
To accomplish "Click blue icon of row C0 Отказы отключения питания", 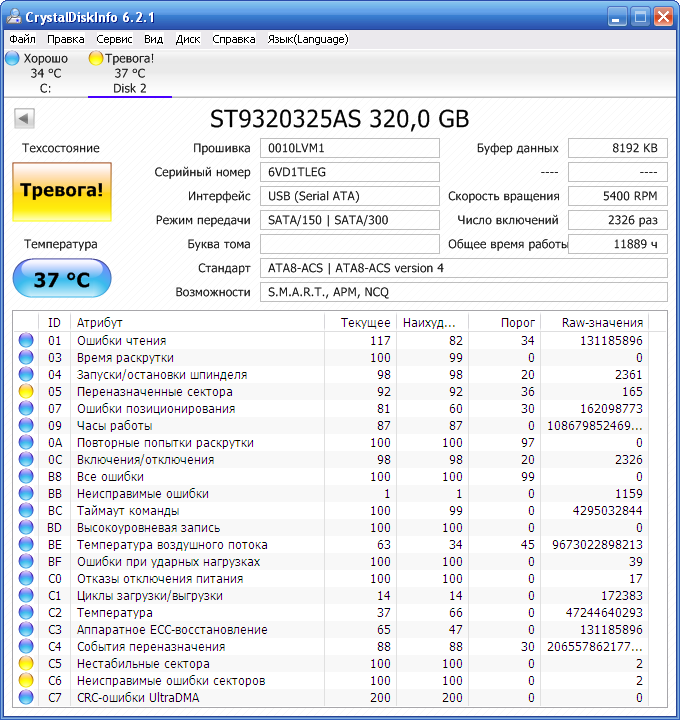I will click(26, 578).
